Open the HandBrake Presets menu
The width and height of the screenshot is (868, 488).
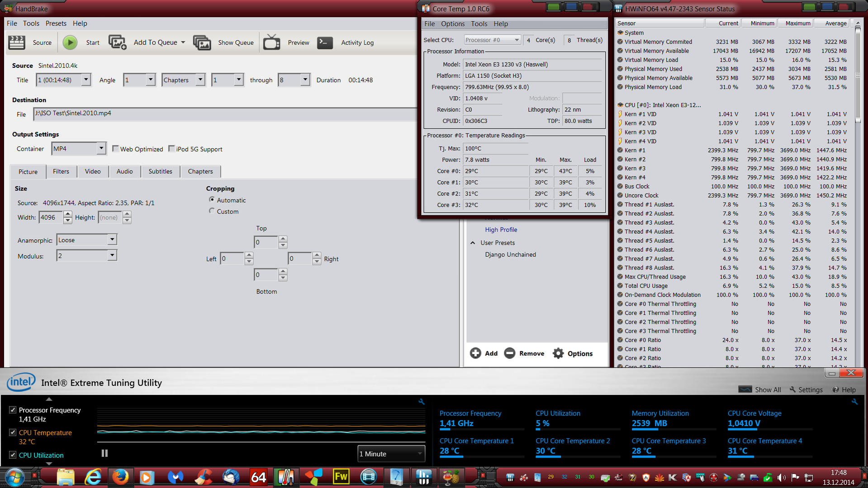click(56, 24)
